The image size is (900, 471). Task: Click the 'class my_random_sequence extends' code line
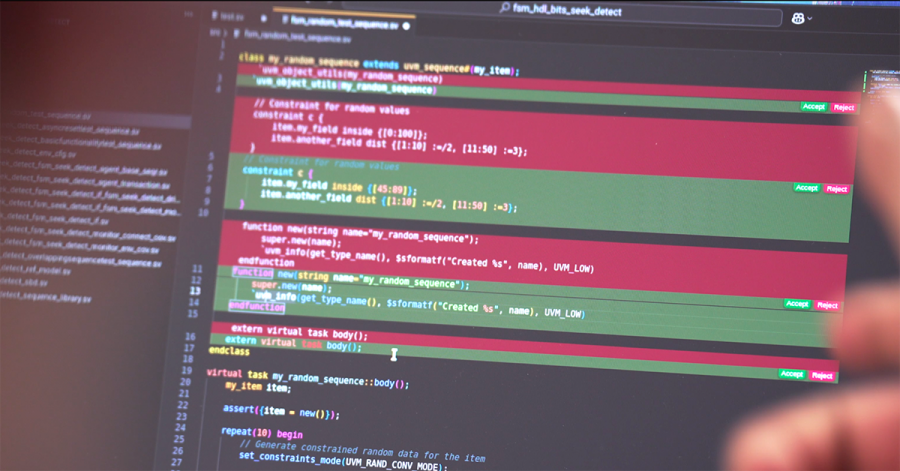click(x=379, y=64)
